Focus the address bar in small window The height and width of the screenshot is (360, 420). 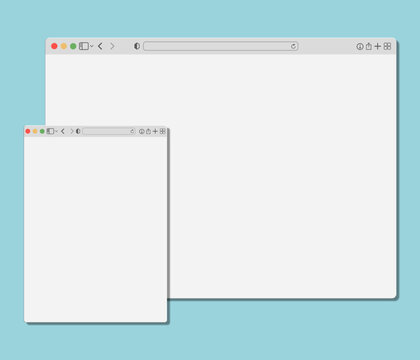(x=109, y=131)
